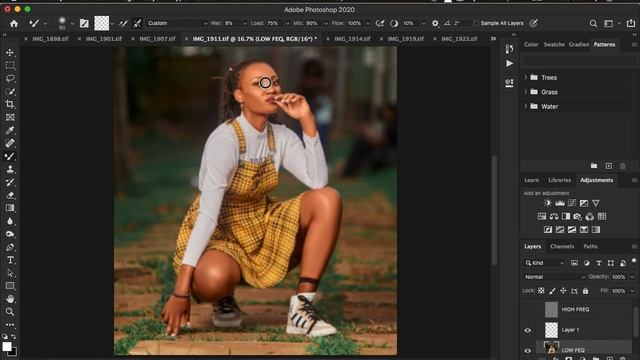
Task: Select the Crop tool
Action: pos(10,104)
